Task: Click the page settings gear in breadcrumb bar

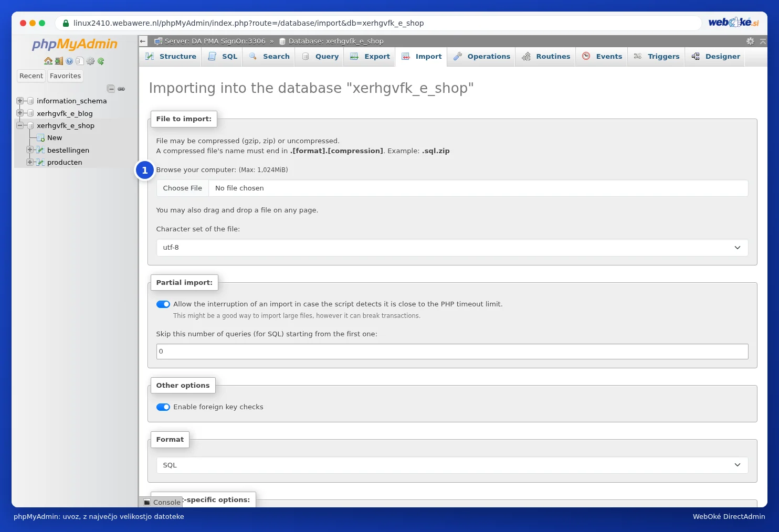Action: click(x=750, y=41)
